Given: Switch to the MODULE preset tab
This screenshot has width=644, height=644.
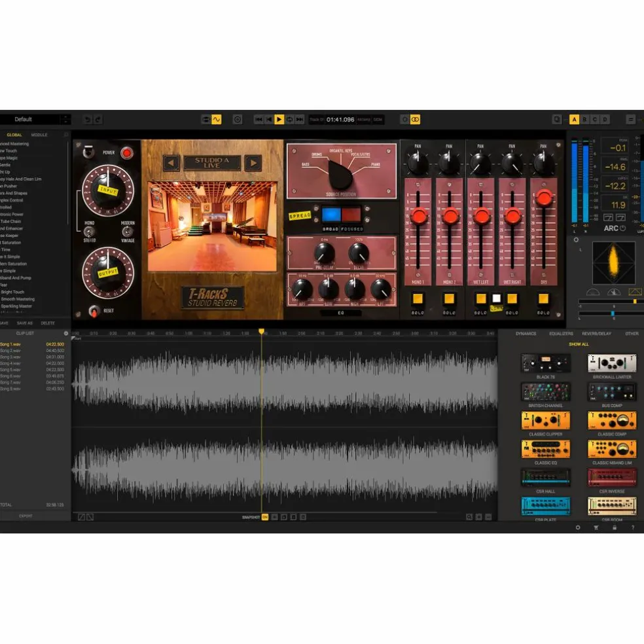Looking at the screenshot, I should (39, 135).
